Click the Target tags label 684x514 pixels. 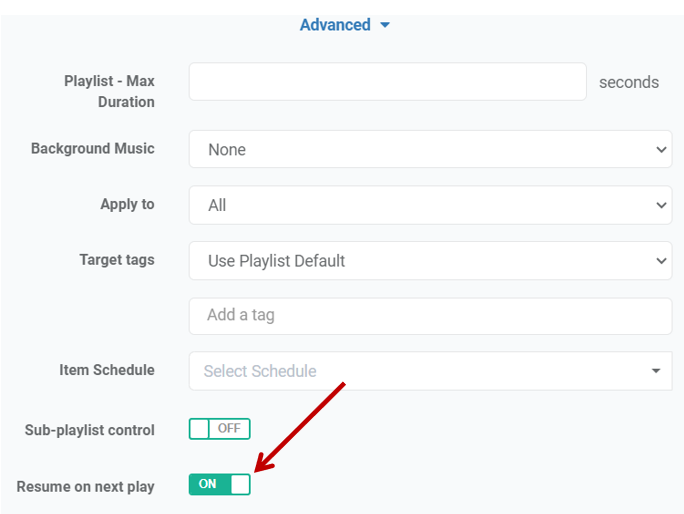(117, 260)
